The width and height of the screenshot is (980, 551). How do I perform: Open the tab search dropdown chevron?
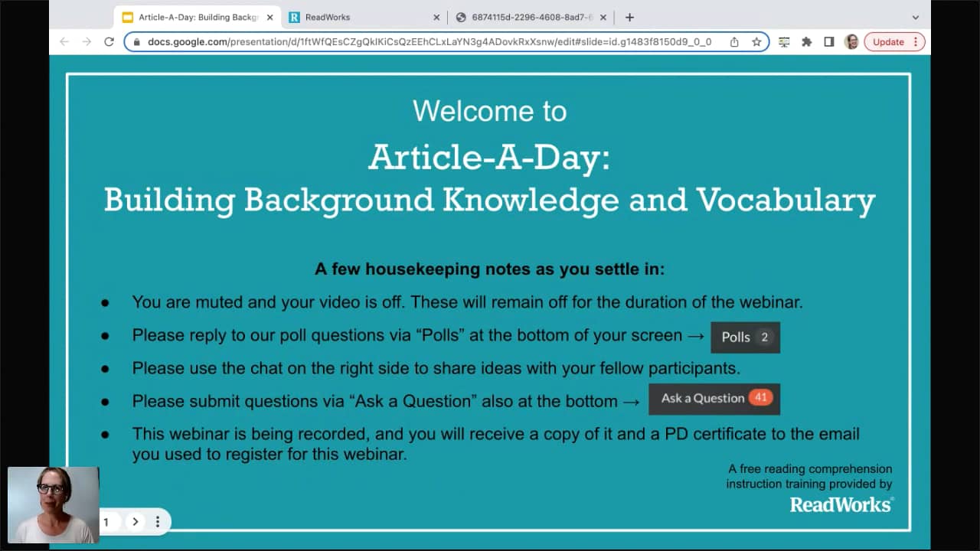[915, 17]
